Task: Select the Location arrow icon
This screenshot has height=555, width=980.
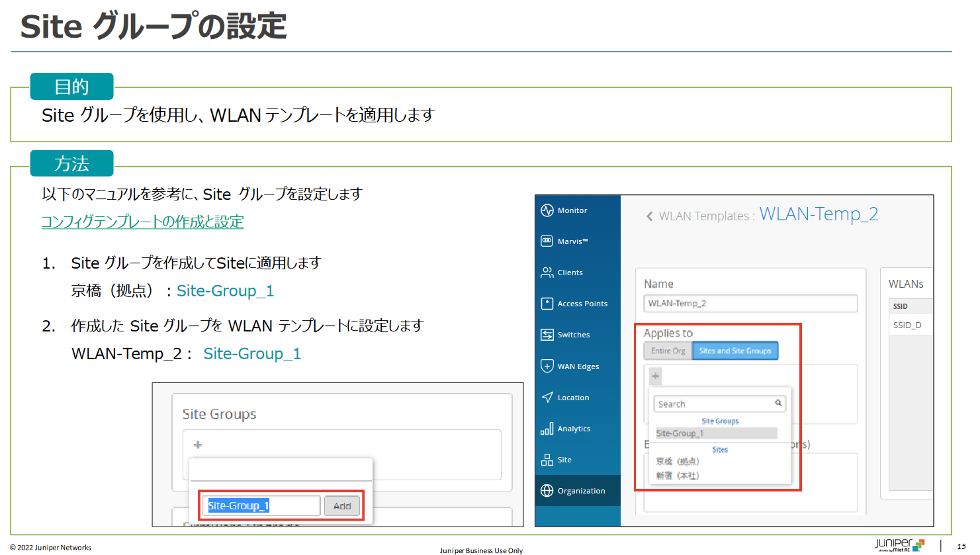Action: pos(547,398)
